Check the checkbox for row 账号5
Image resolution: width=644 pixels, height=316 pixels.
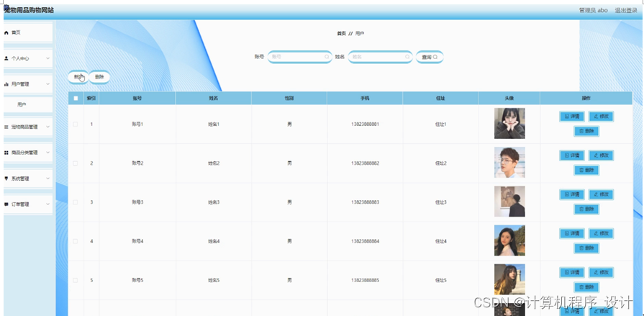[75, 280]
